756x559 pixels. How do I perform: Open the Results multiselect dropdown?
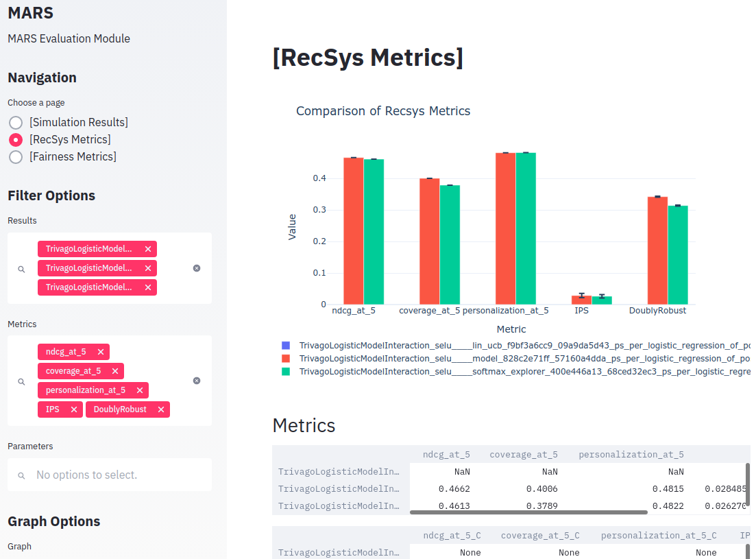[x=110, y=268]
